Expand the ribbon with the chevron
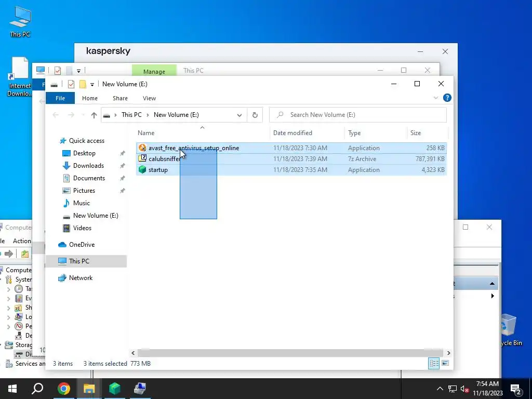 click(436, 98)
